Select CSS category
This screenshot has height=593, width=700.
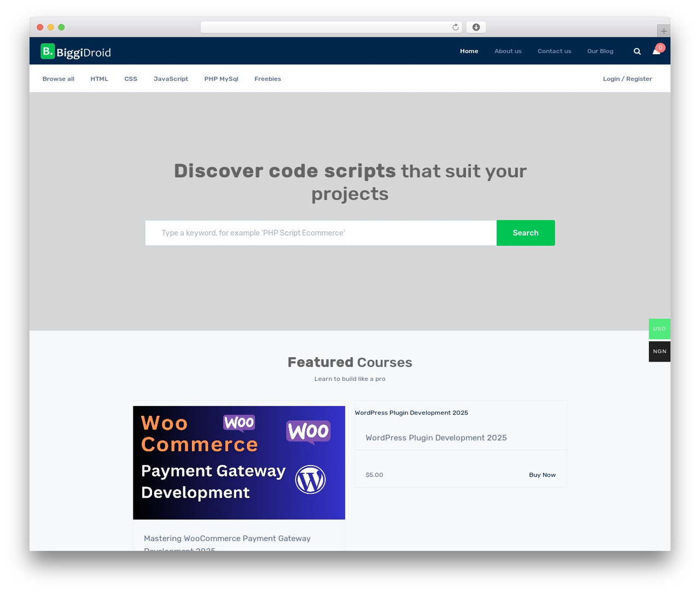pos(131,79)
